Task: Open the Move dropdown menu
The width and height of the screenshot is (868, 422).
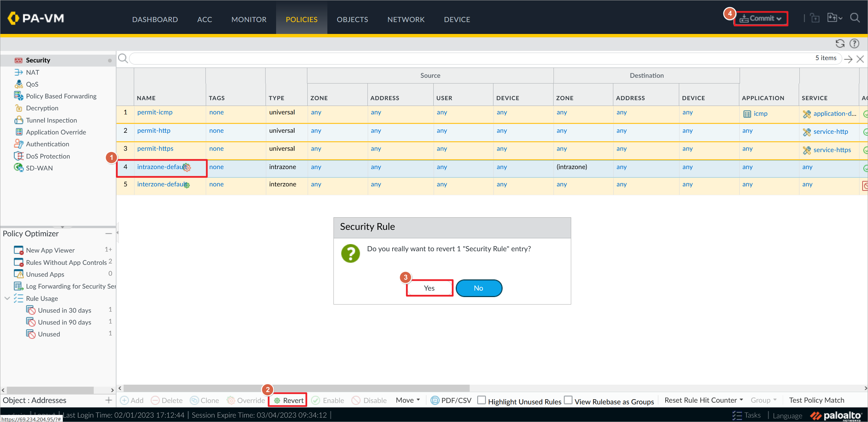Action: (x=408, y=400)
